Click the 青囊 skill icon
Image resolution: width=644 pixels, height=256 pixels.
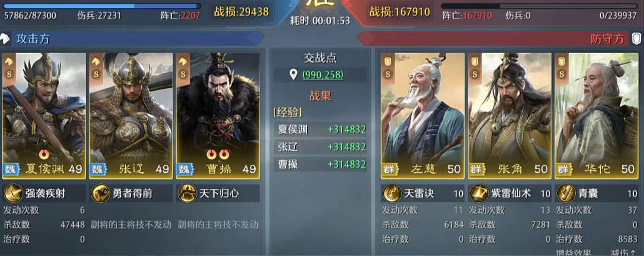(566, 193)
